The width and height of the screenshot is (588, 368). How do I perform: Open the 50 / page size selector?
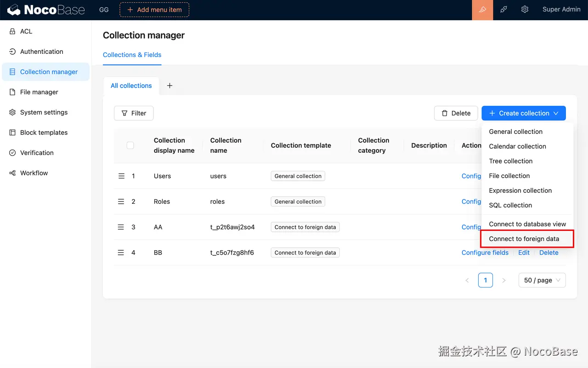pos(542,280)
